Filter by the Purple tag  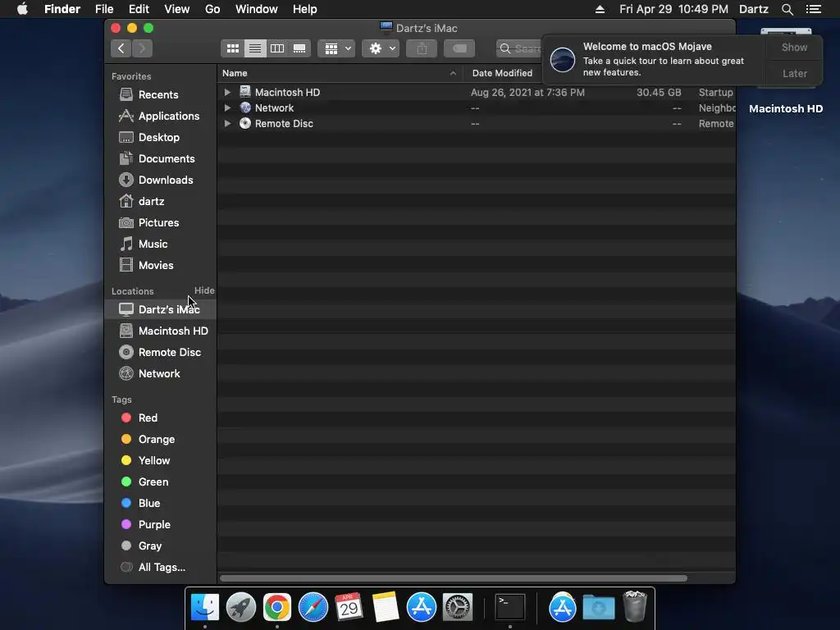point(154,525)
